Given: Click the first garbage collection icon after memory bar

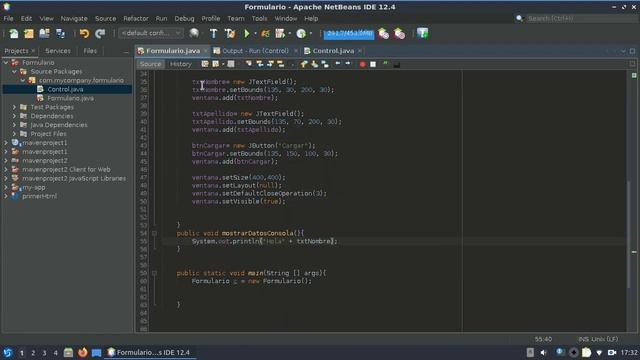Looking at the screenshot, I should click(x=383, y=33).
